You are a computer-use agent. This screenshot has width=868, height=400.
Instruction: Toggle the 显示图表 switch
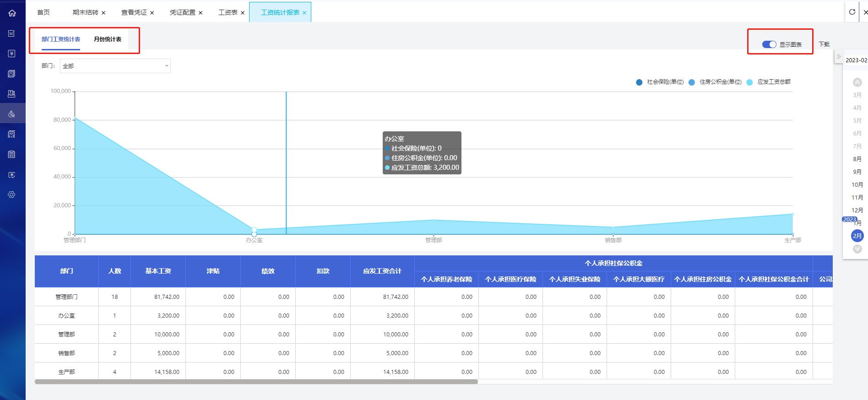[769, 44]
